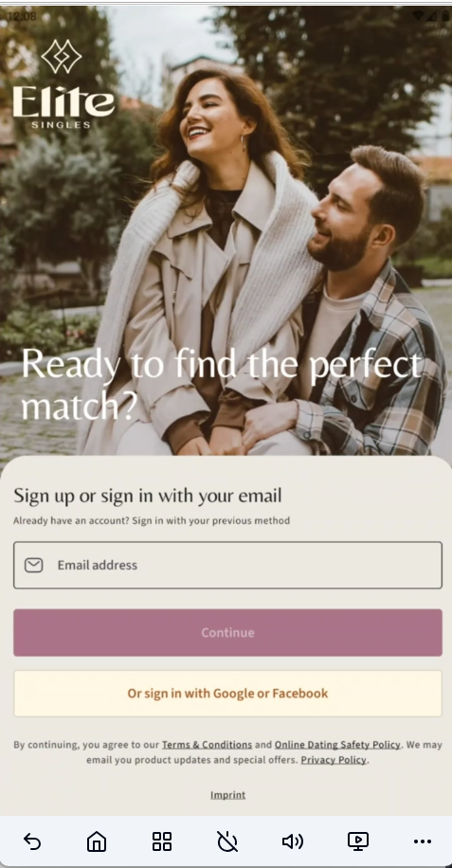The width and height of the screenshot is (452, 868).
Task: Open the Privacy Policy link
Action: click(x=334, y=760)
